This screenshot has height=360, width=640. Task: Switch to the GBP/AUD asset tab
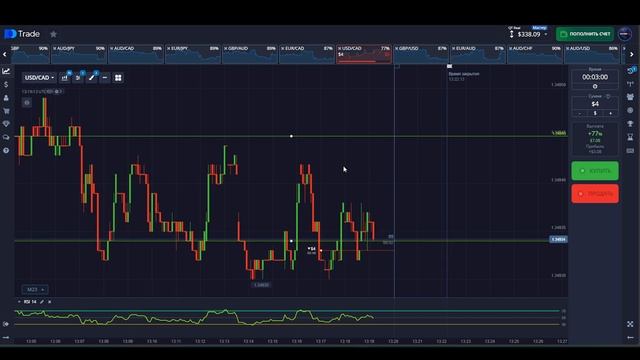pos(250,54)
